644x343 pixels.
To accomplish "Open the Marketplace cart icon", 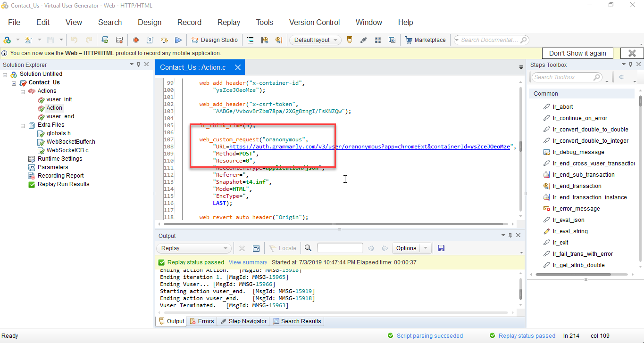I will [409, 40].
